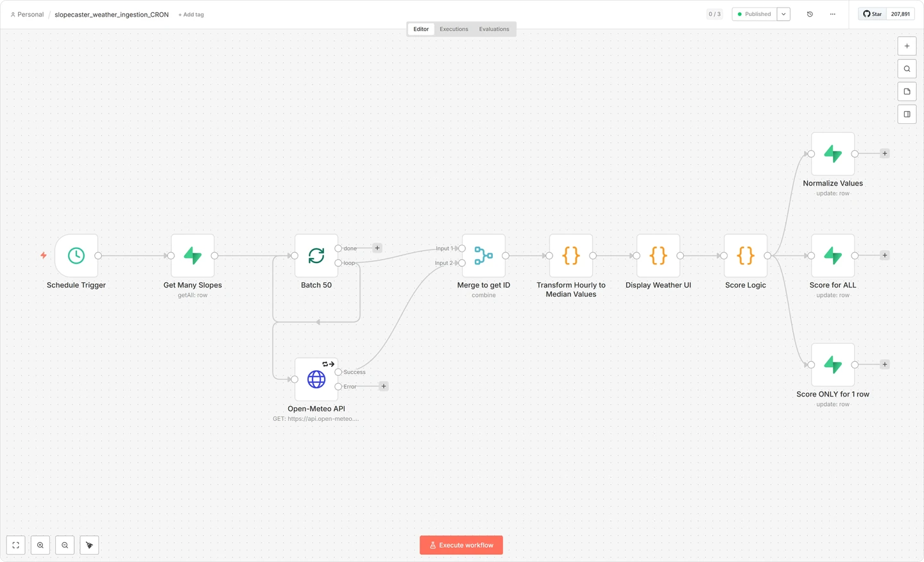Add node after Score ONLY for 1 row
This screenshot has height=562, width=924.
885,364
